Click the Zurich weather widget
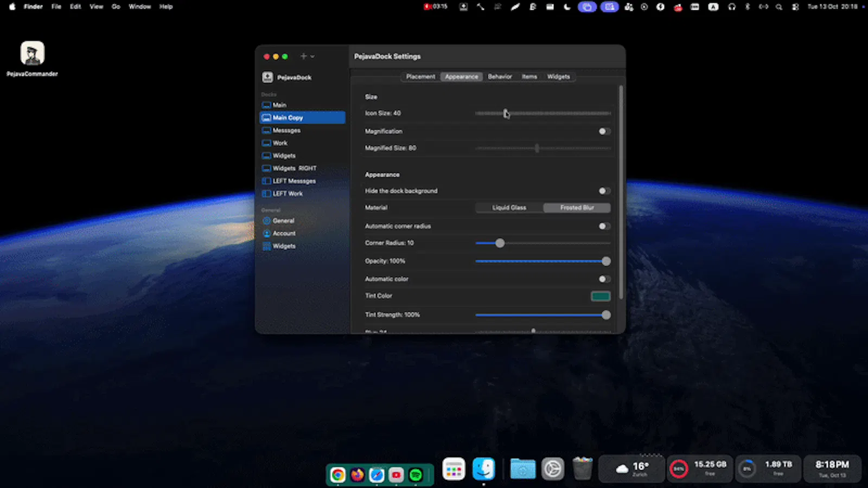 click(x=631, y=469)
